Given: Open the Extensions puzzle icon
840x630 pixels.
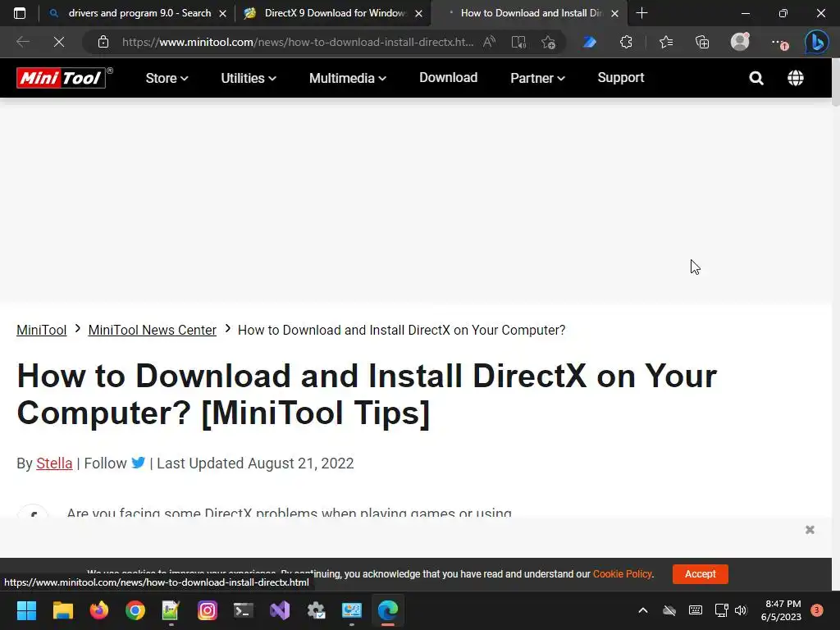Looking at the screenshot, I should point(626,42).
